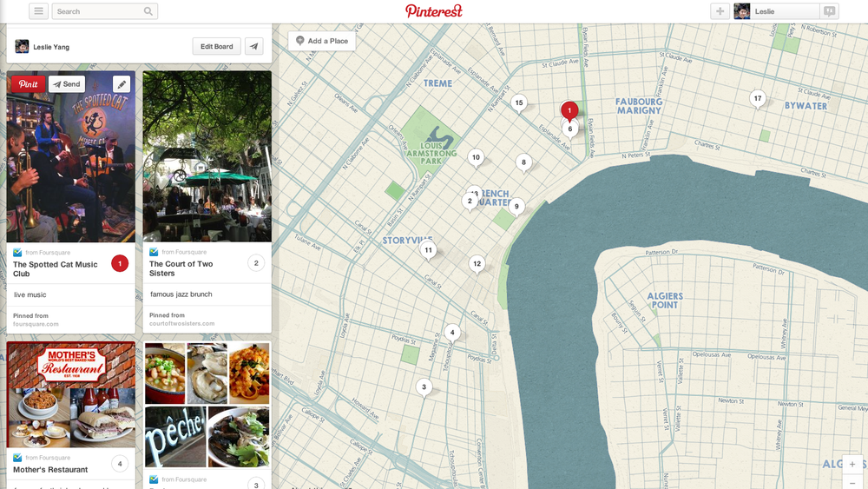This screenshot has width=868, height=489.
Task: Open The Spotted Cat pin image
Action: point(71,156)
